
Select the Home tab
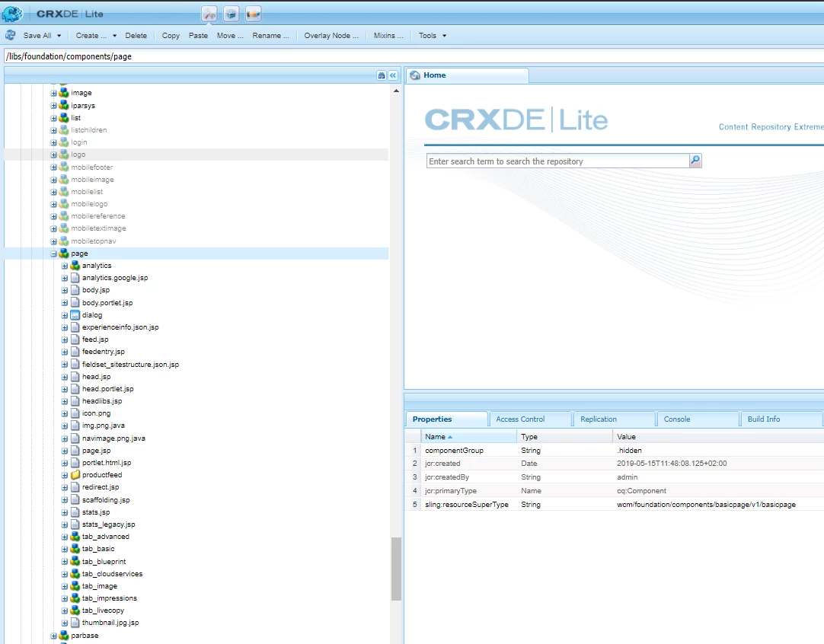point(467,75)
